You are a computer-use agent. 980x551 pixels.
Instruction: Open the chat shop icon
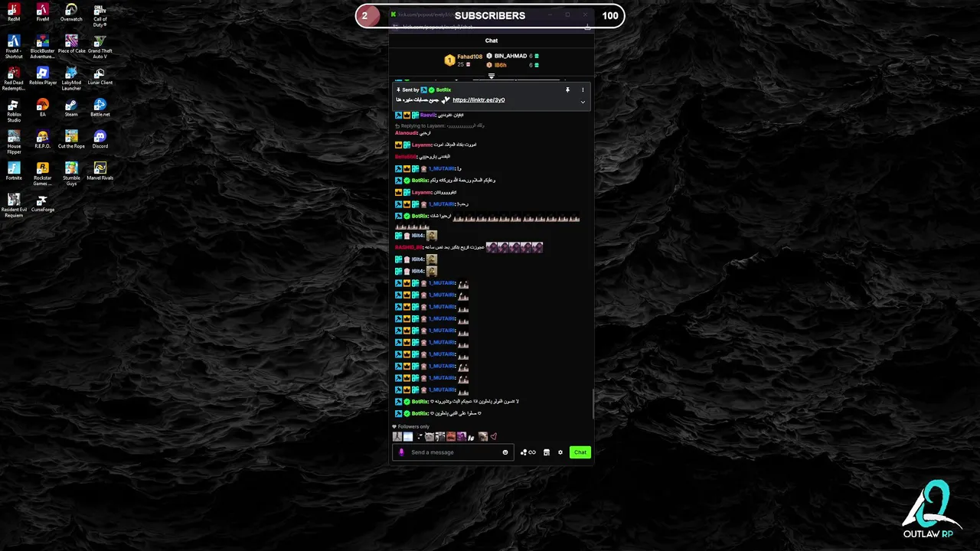(x=546, y=452)
